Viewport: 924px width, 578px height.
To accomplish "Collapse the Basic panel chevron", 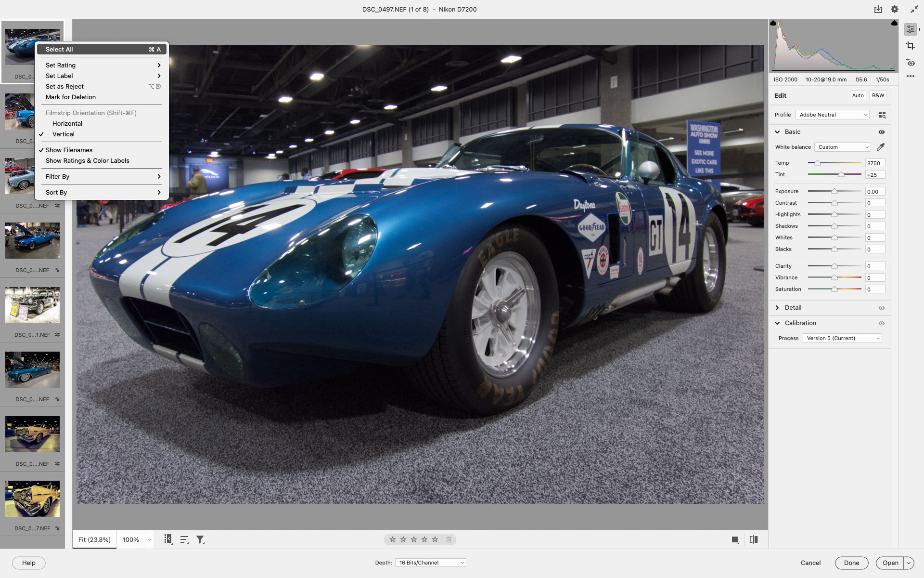I will tap(777, 131).
